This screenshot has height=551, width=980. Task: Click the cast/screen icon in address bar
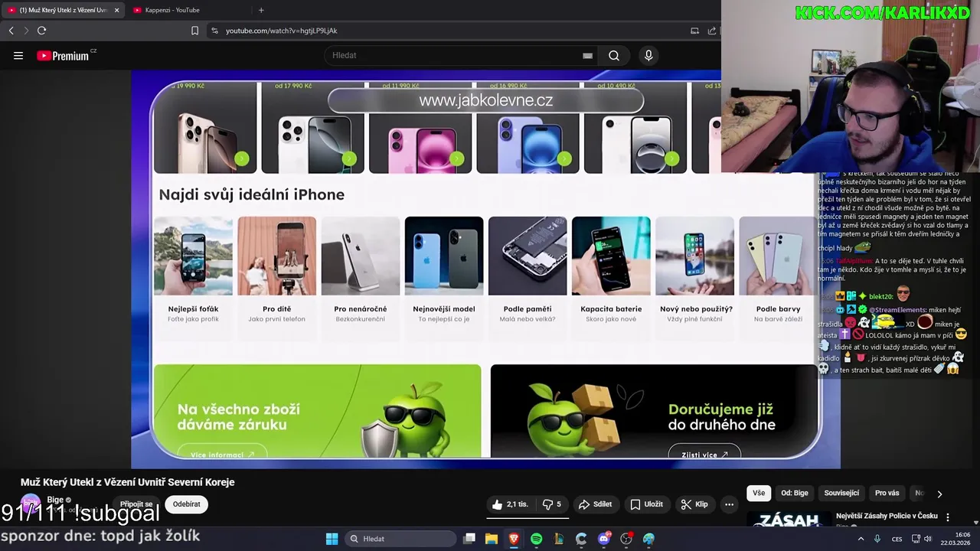click(694, 31)
